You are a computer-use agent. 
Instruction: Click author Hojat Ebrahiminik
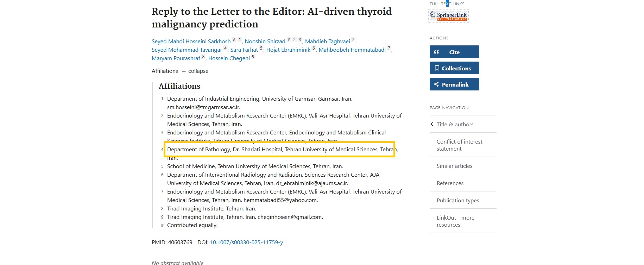(x=288, y=50)
